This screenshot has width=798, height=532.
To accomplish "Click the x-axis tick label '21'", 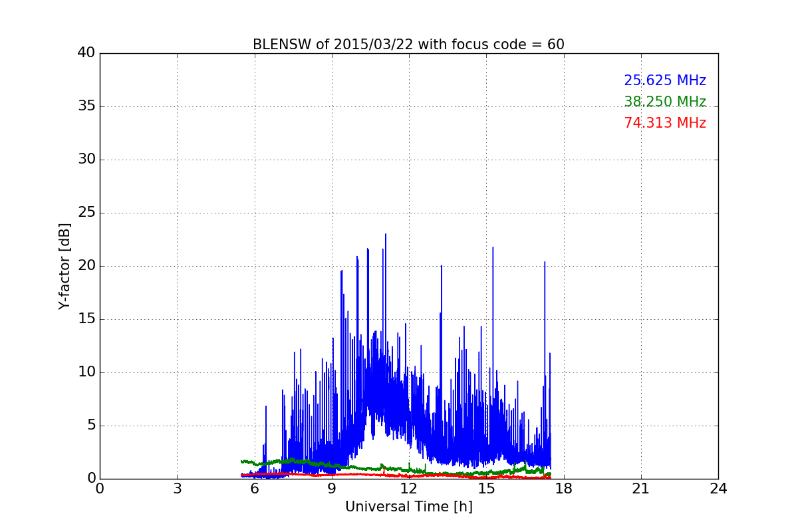I will (641, 489).
